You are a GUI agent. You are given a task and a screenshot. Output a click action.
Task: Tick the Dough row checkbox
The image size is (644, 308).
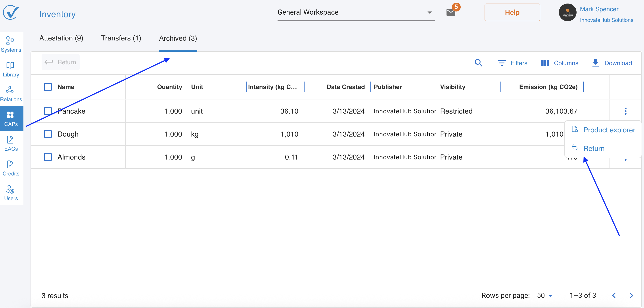48,134
